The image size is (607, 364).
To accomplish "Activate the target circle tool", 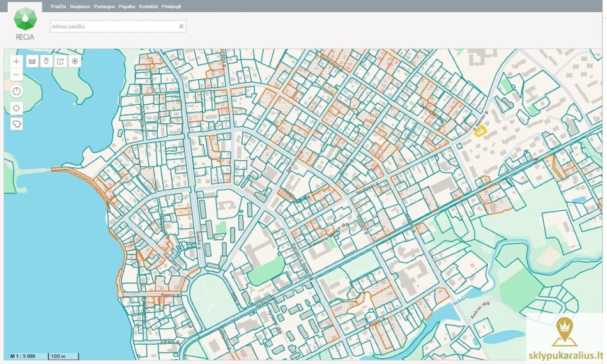I will tap(75, 61).
